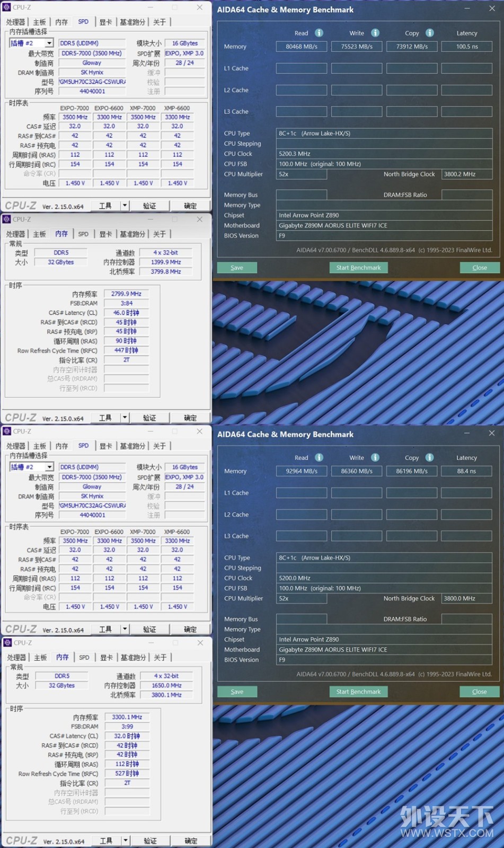The height and width of the screenshot is (848, 504).
Task: Expand 工具 dropdown arrow in the 2799.9 MHz CPU-Z window
Action: click(125, 418)
